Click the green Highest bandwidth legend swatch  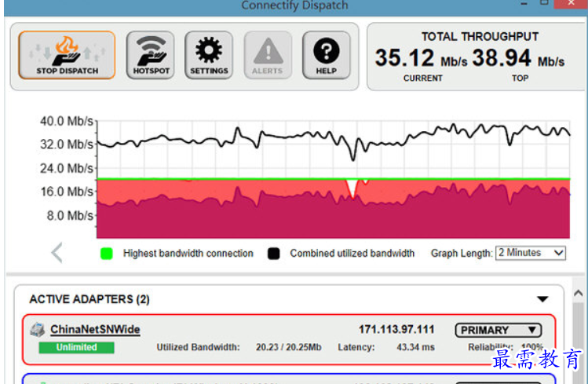(x=107, y=254)
